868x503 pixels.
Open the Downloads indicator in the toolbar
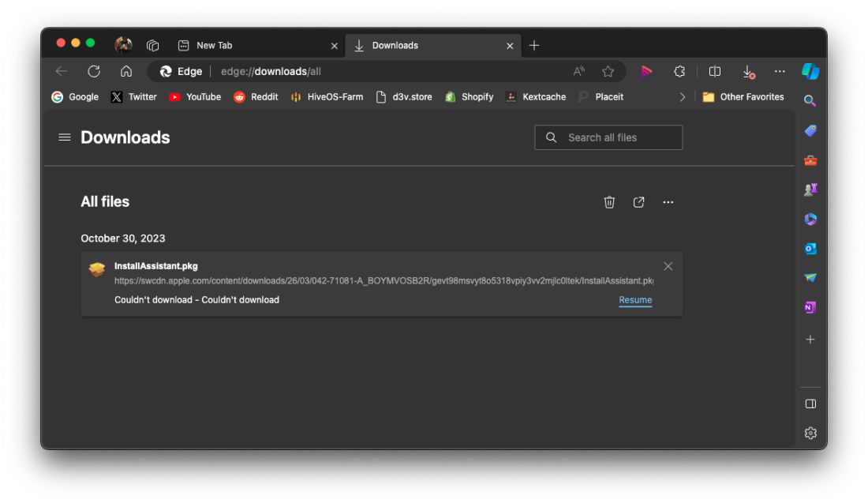[747, 71]
